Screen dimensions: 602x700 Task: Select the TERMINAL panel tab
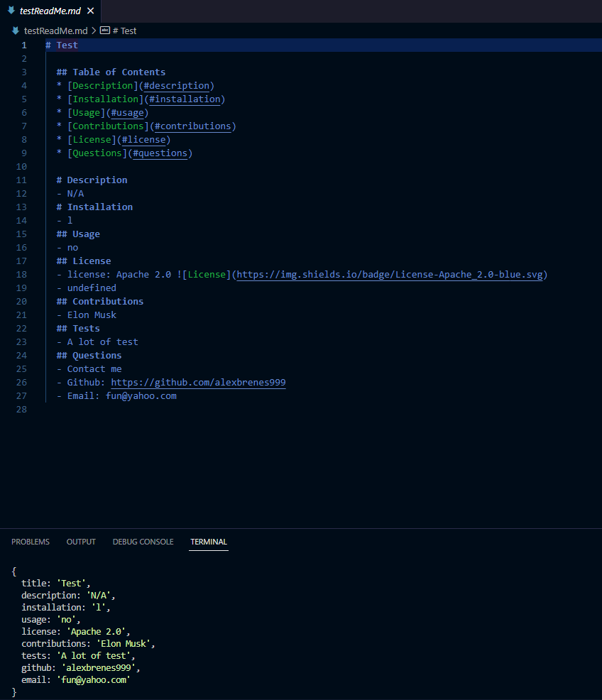click(208, 541)
